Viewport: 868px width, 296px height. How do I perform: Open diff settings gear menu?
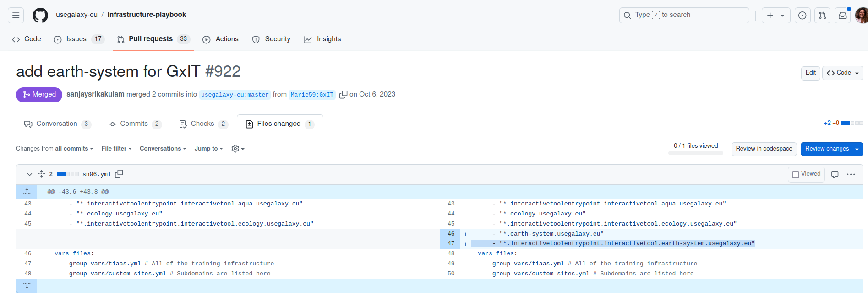[x=238, y=149]
